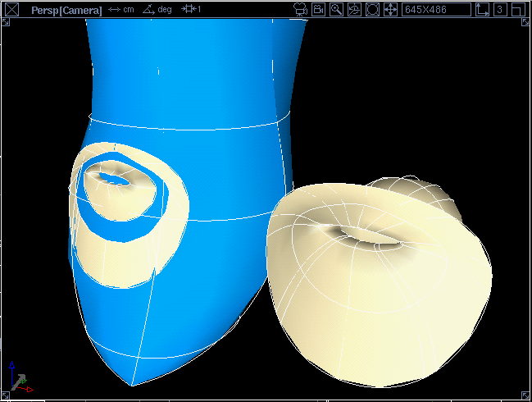Click the bottom-left window resize corner
532x402 pixels.
[x=6, y=395]
